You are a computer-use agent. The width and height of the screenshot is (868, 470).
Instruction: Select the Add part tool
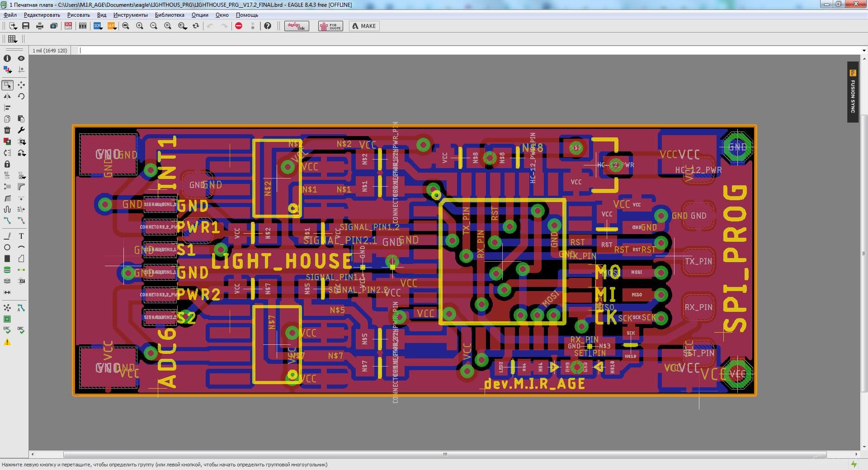pos(7,141)
